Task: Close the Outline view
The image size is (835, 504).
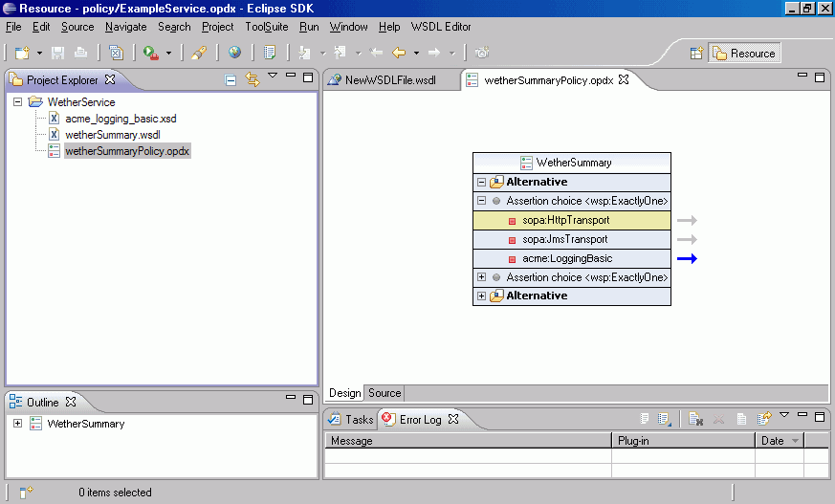Action: click(x=71, y=402)
